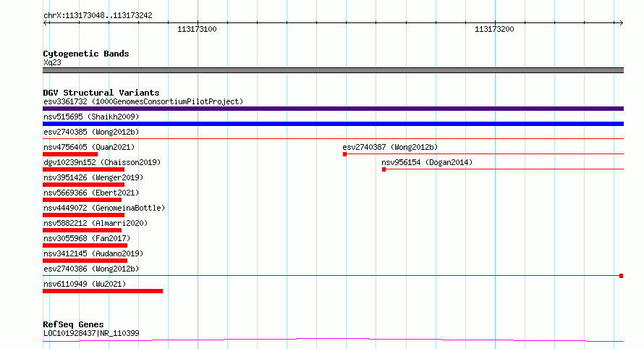The height and width of the screenshot is (349, 644).
Task: Click the red end marker of esv2740386
Action: pos(622,276)
